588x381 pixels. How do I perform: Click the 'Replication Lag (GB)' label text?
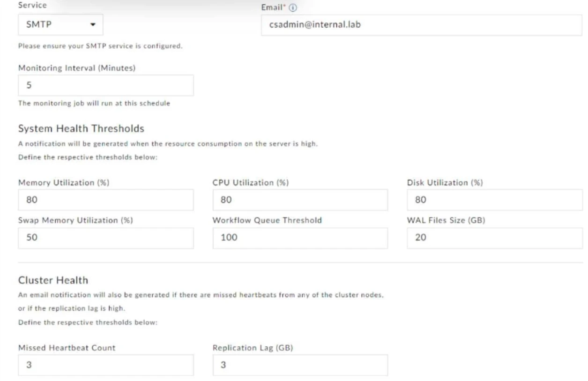pyautogui.click(x=253, y=348)
